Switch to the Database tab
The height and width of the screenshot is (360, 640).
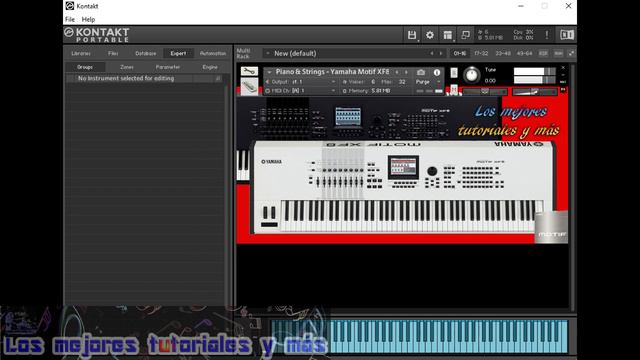tap(146, 53)
